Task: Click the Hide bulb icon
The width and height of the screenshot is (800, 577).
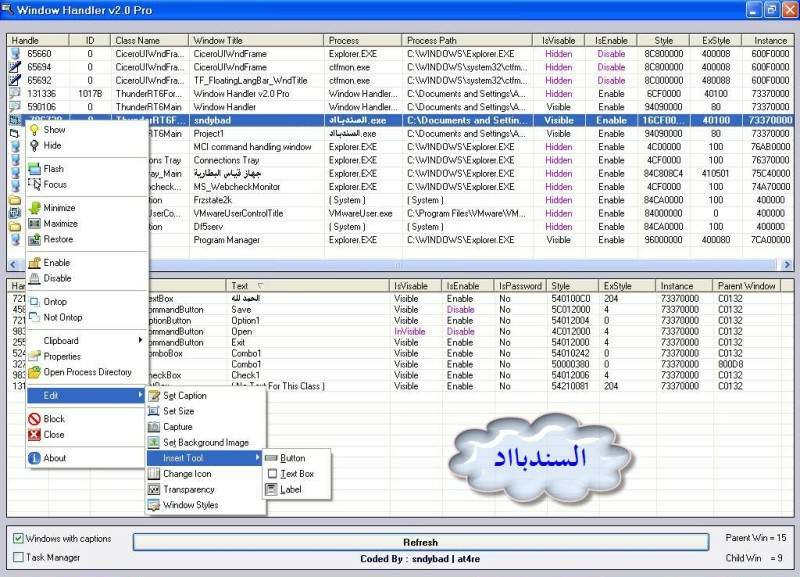Action: 34,146
